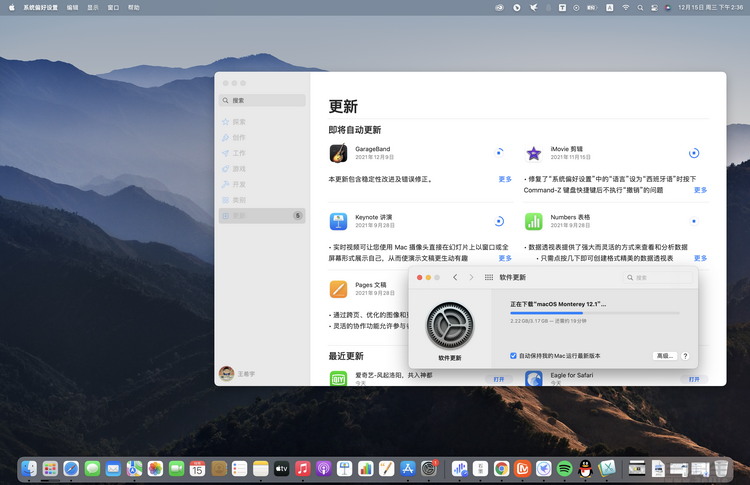Select 探索 in App Store sidebar
The image size is (750, 485).
[262, 122]
